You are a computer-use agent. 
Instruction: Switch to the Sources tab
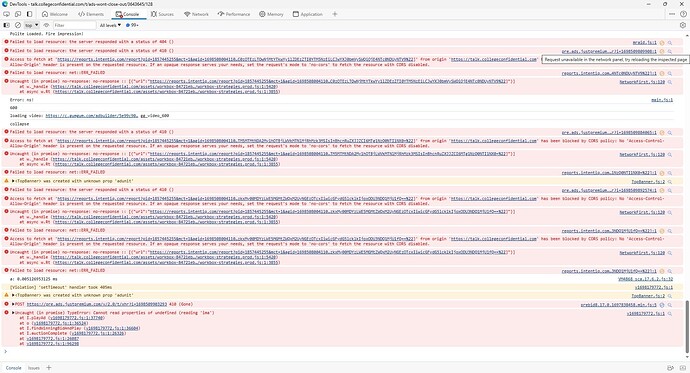click(162, 14)
